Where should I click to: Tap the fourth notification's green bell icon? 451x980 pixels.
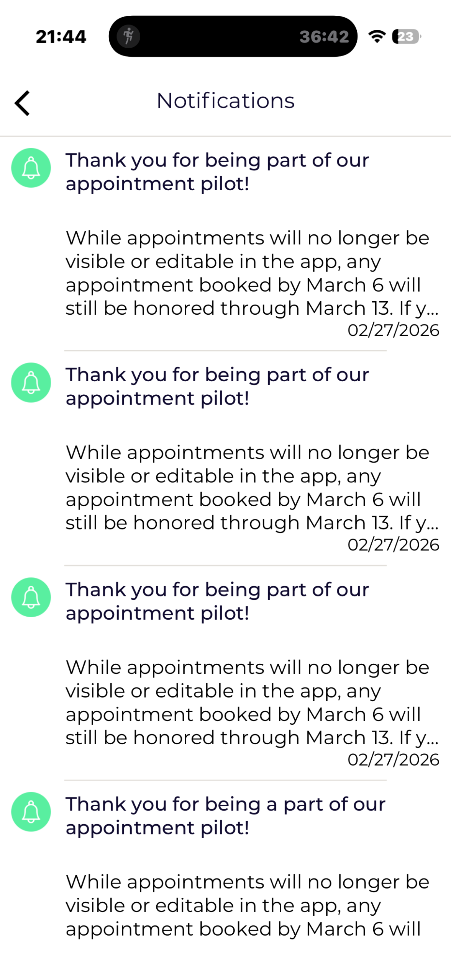coord(31,811)
